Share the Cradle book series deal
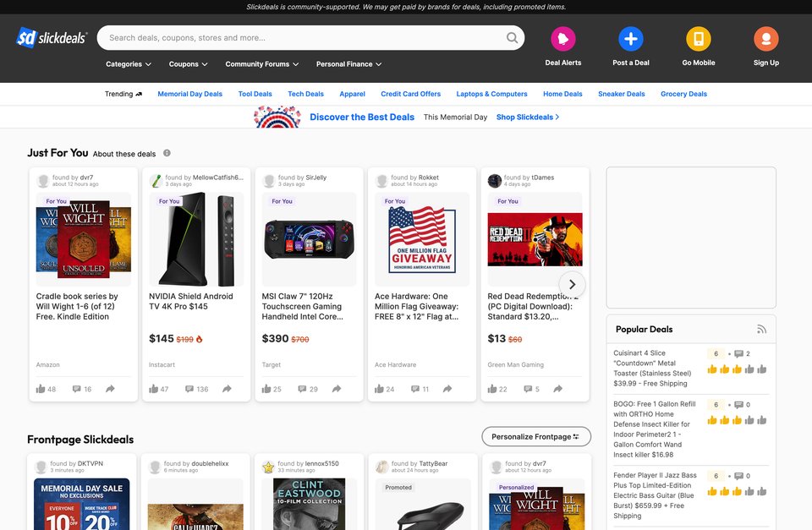This screenshot has width=812, height=530. (x=110, y=389)
